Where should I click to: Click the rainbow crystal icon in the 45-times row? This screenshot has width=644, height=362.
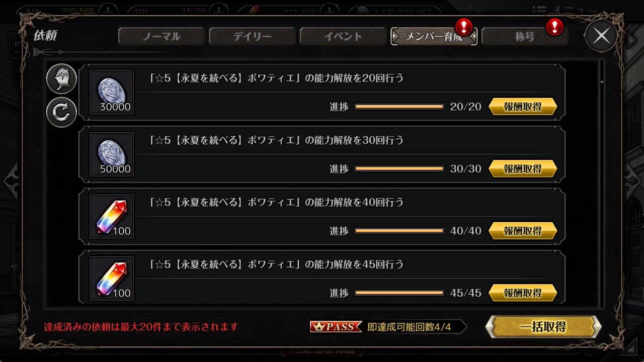pyautogui.click(x=112, y=279)
